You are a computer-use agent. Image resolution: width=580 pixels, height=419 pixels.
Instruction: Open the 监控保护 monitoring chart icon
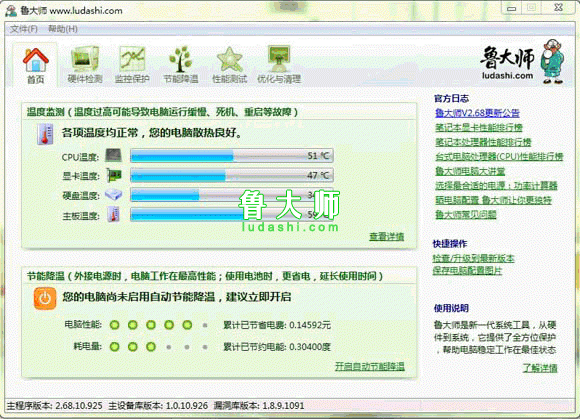[132, 59]
